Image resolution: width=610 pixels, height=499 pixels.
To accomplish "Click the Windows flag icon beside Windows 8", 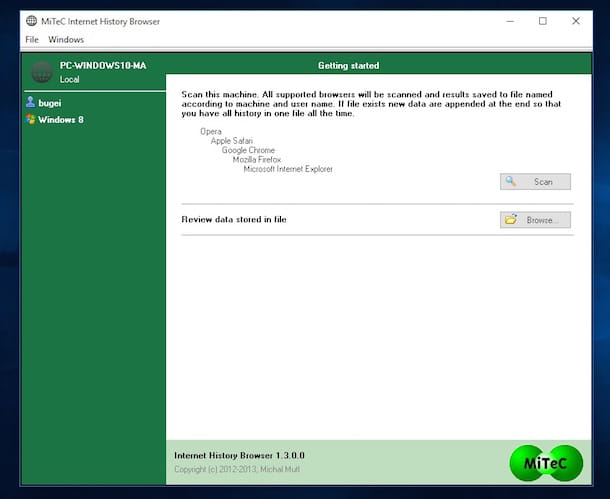I will pos(30,119).
